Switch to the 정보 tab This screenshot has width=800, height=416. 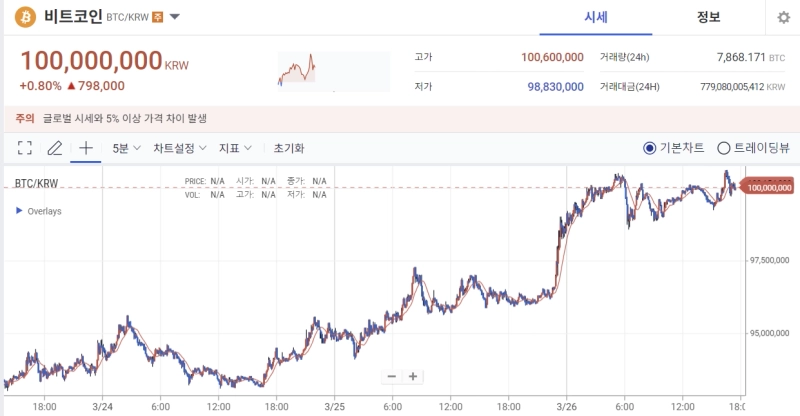pos(709,18)
